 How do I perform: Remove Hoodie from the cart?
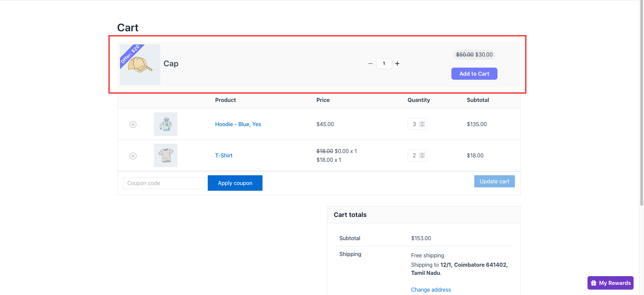click(x=133, y=124)
